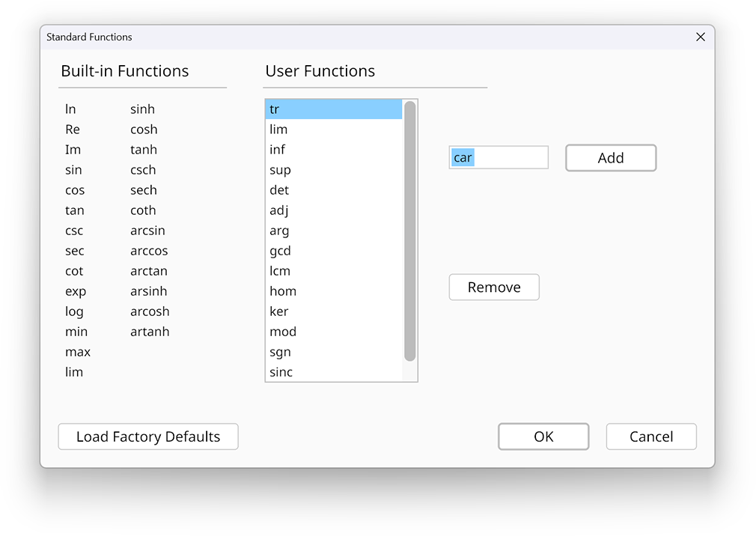Select the "sin" built-in function

point(73,170)
